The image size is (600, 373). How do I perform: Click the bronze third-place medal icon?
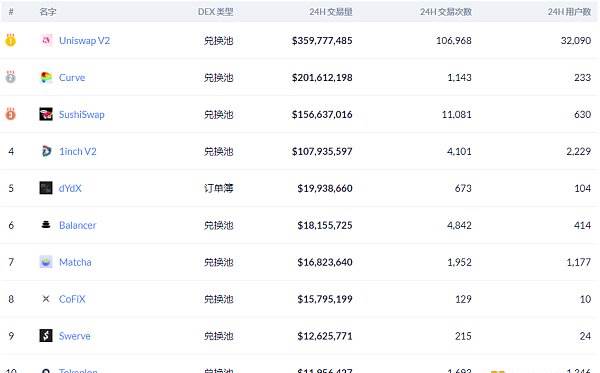tap(11, 114)
